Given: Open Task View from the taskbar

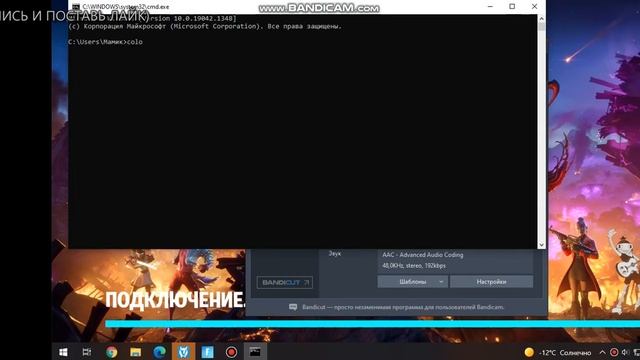Looking at the screenshot, I should (87, 352).
